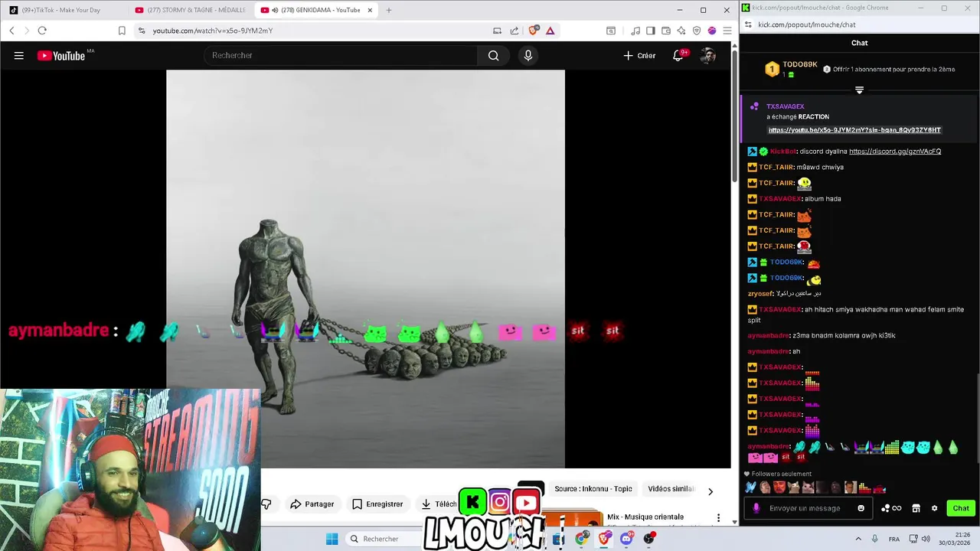Open the discord.gg invite link in chat
The width and height of the screenshot is (980, 551).
pyautogui.click(x=895, y=152)
